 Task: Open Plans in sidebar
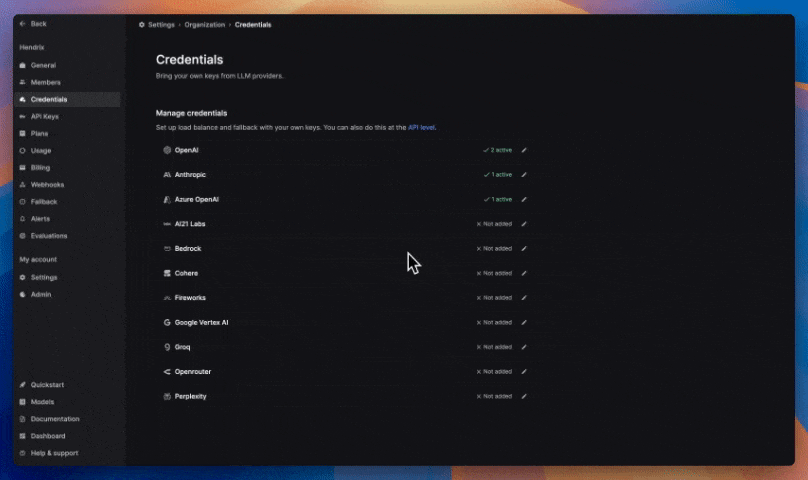67,134
